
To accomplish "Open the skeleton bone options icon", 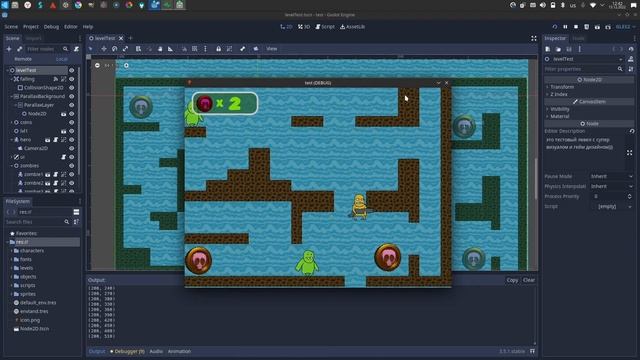I will coord(243,49).
